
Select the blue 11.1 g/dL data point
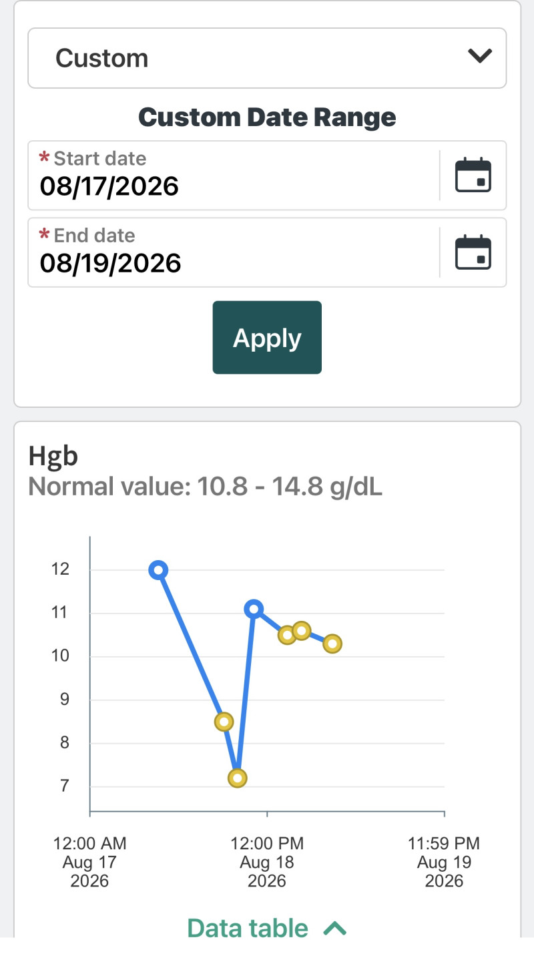(x=254, y=608)
